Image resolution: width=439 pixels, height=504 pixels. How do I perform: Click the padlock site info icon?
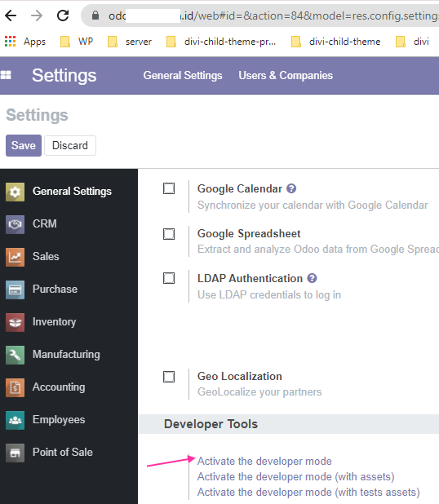pos(95,15)
